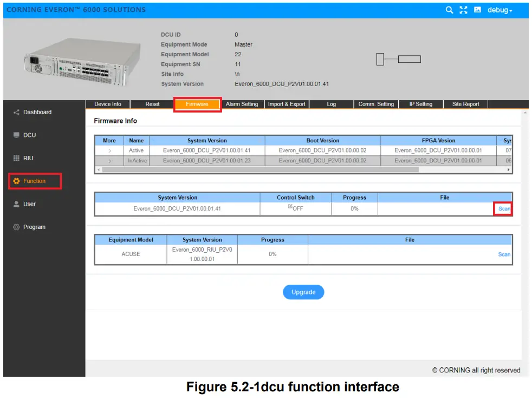Open the DCU sidebar section
This screenshot has height=400, width=532.
click(29, 135)
